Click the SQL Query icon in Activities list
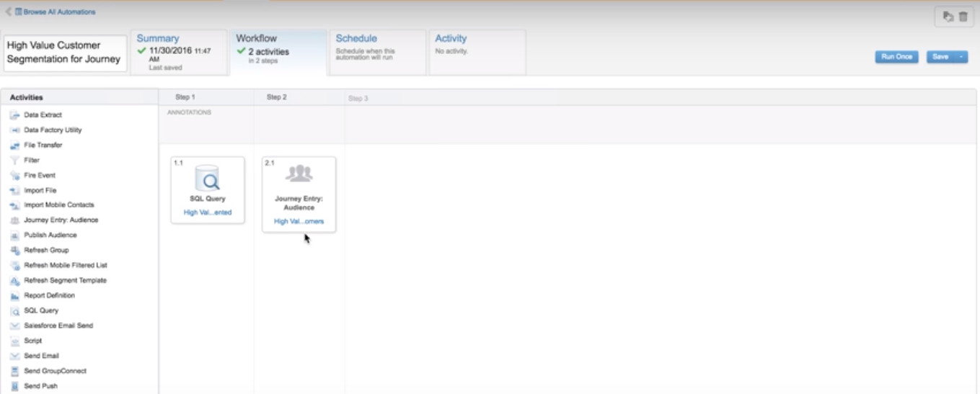The height and width of the screenshot is (394, 980). coord(14,311)
